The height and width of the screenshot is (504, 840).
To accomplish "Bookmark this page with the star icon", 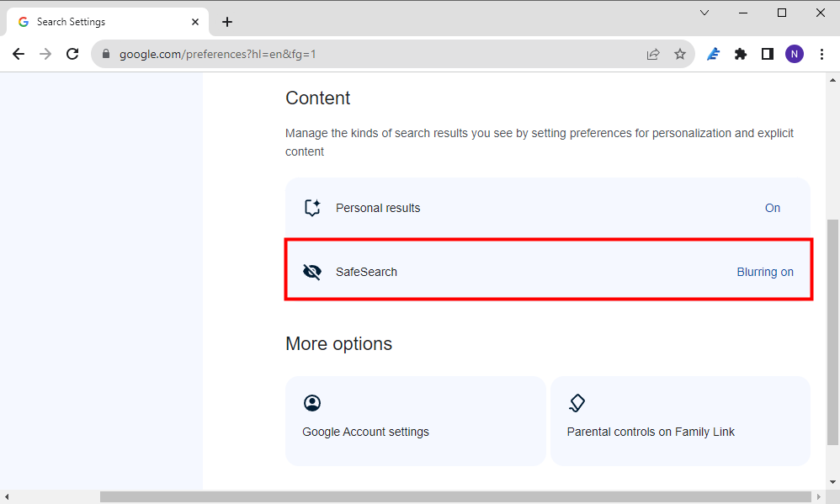I will click(680, 54).
